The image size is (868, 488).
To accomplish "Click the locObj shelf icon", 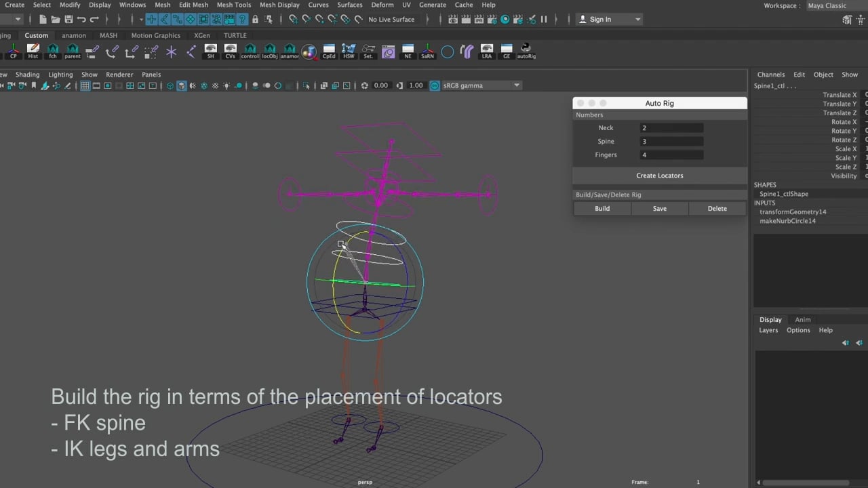I will pyautogui.click(x=270, y=51).
